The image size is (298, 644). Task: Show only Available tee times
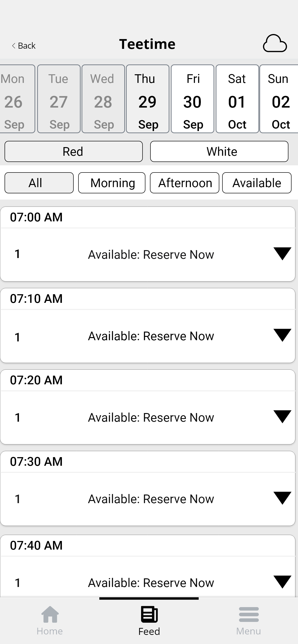[257, 183]
